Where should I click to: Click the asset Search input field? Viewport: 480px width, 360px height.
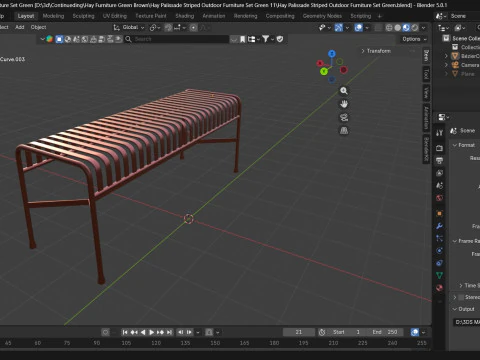pos(177,39)
